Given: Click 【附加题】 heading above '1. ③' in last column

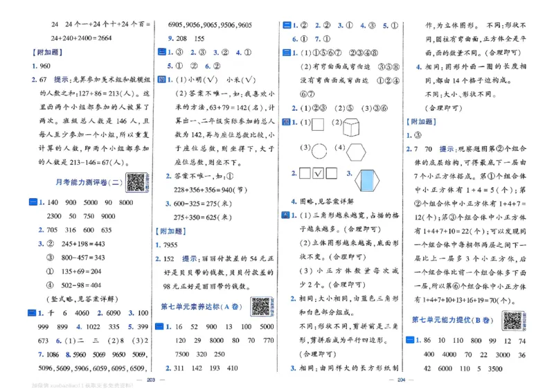Looking at the screenshot, I should [421, 122].
